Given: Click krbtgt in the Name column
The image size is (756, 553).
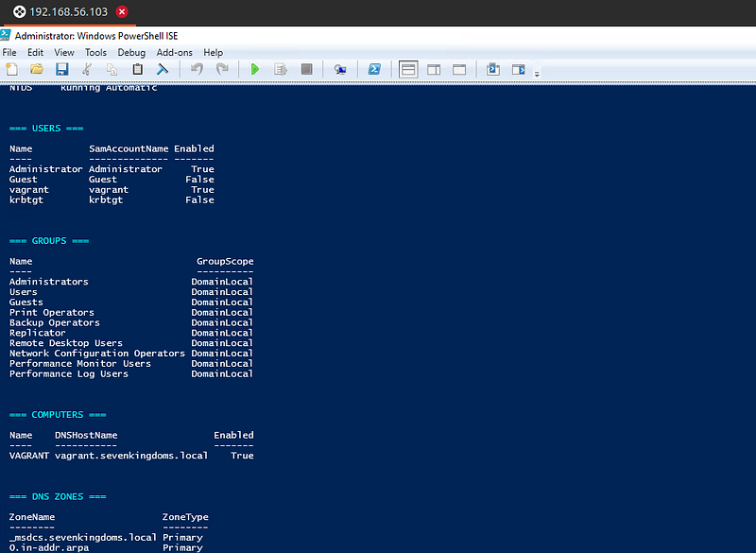Looking at the screenshot, I should [x=26, y=200].
